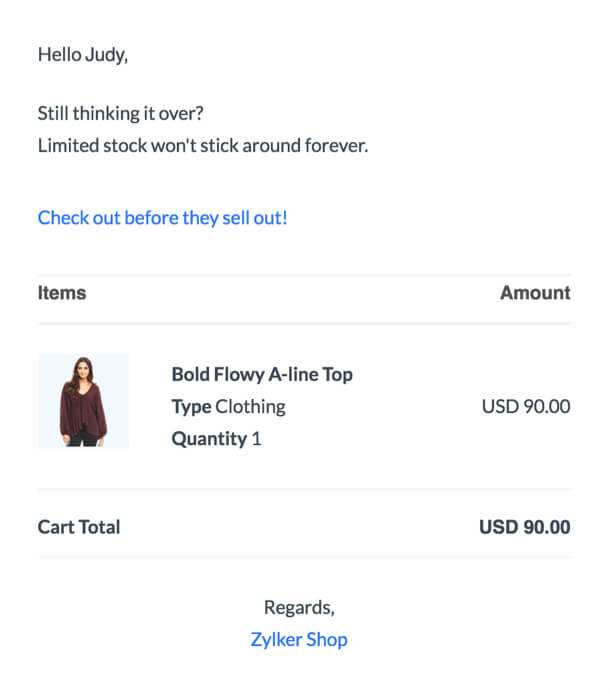Click the 'Amount' column header
610x694 pixels.
535,293
